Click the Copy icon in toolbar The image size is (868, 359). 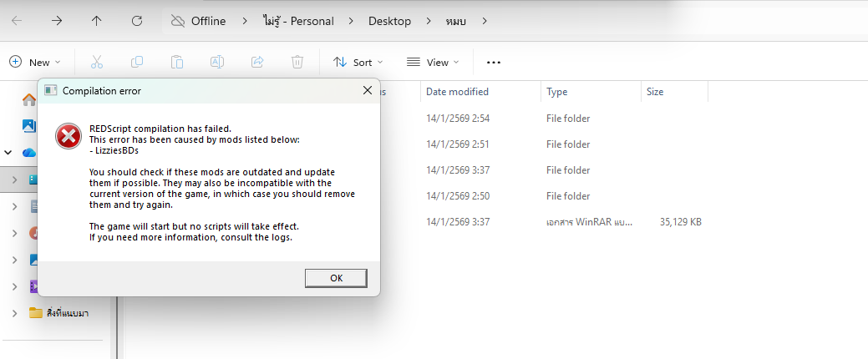(x=136, y=62)
